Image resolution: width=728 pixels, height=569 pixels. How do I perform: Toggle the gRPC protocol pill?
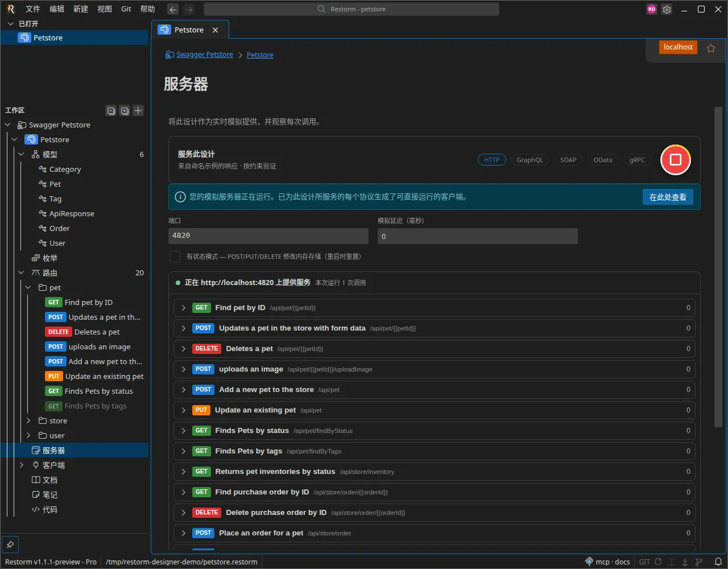pos(637,160)
